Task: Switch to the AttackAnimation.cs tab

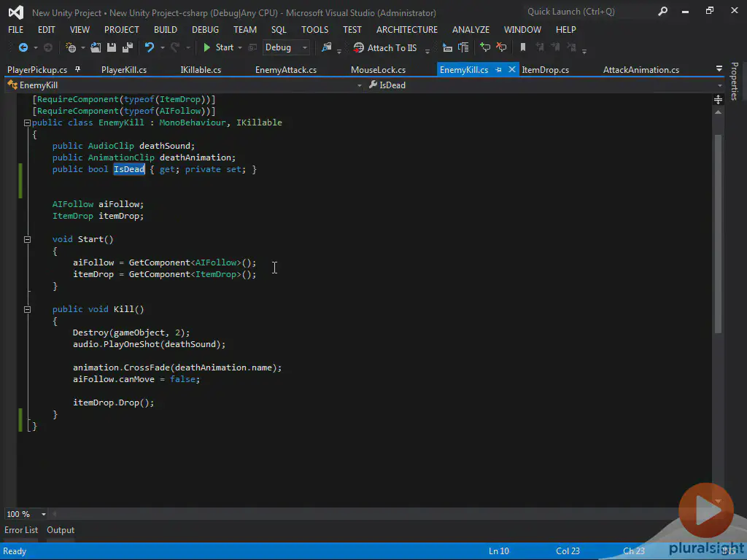Action: (x=641, y=69)
